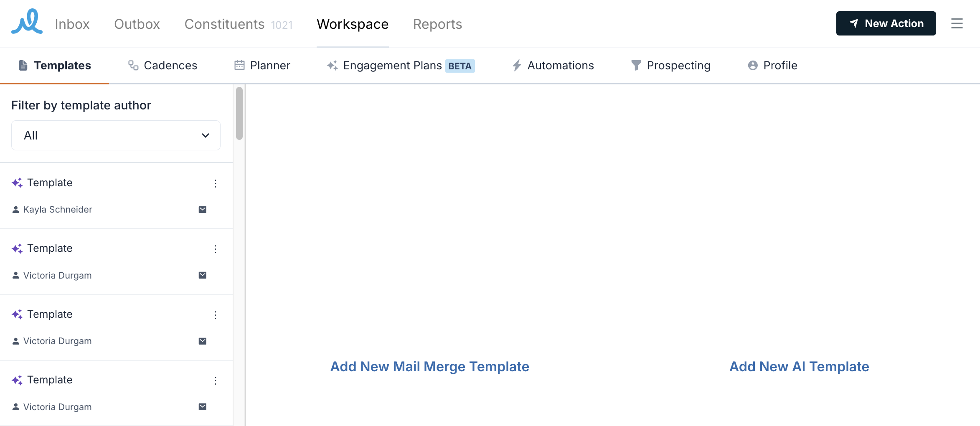Click person icon beside Kayla Schneider

(x=16, y=210)
